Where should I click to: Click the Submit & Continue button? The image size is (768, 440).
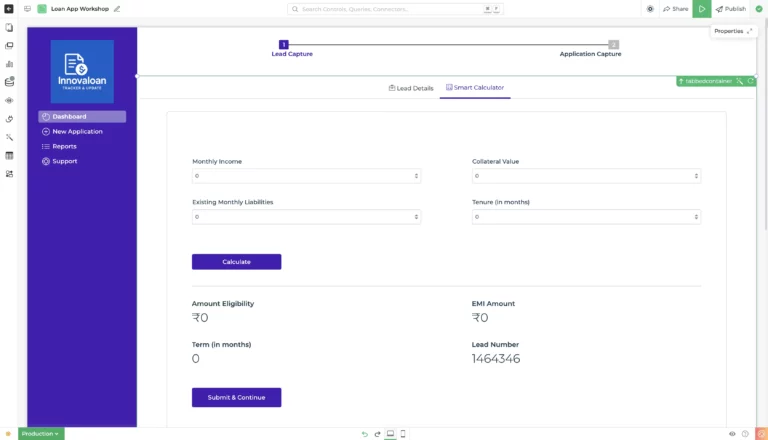tap(236, 397)
